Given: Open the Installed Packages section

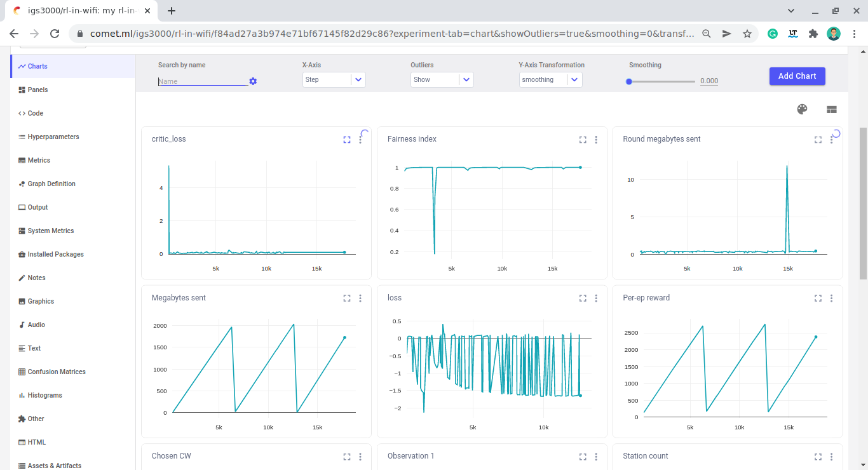Looking at the screenshot, I should click(73, 254).
